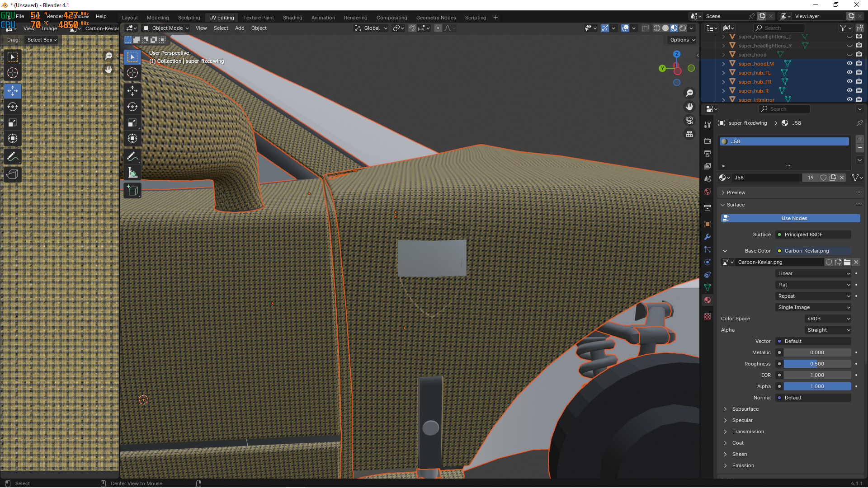Click the Options button in viewport
The width and height of the screenshot is (868, 488).
(x=682, y=40)
